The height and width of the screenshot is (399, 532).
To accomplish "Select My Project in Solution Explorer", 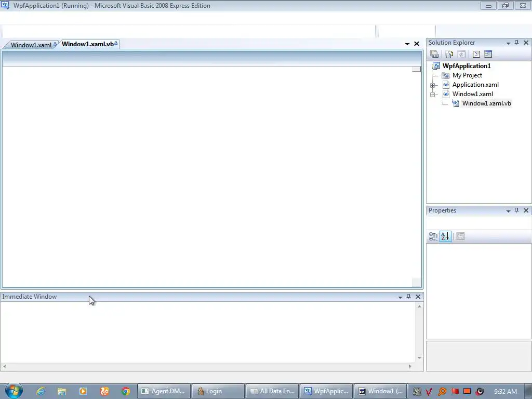I will coord(467,75).
